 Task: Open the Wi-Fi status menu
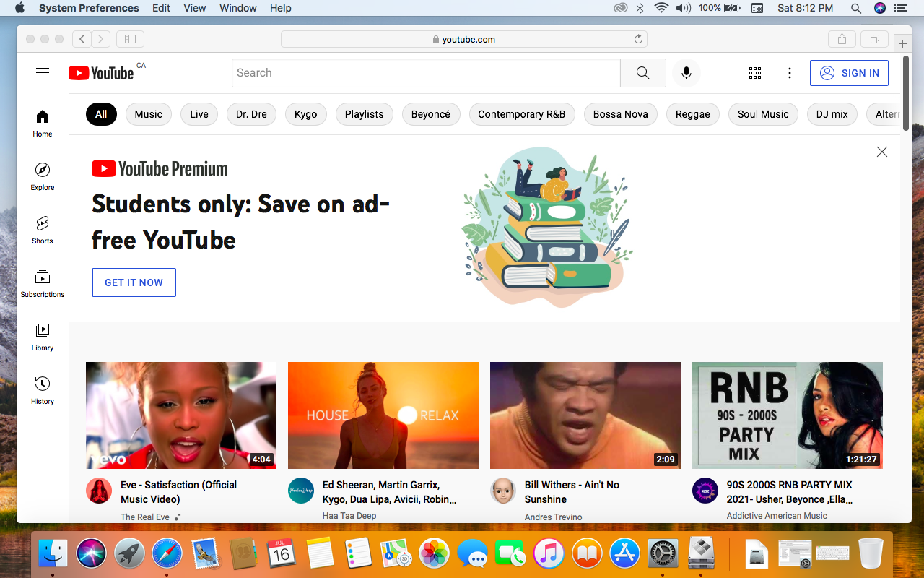pos(661,8)
